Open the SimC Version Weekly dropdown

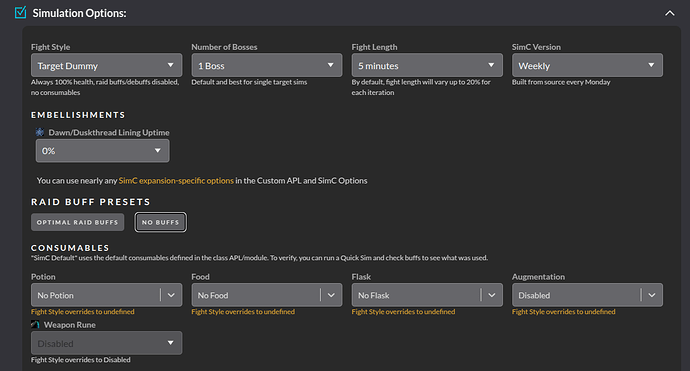pos(587,65)
